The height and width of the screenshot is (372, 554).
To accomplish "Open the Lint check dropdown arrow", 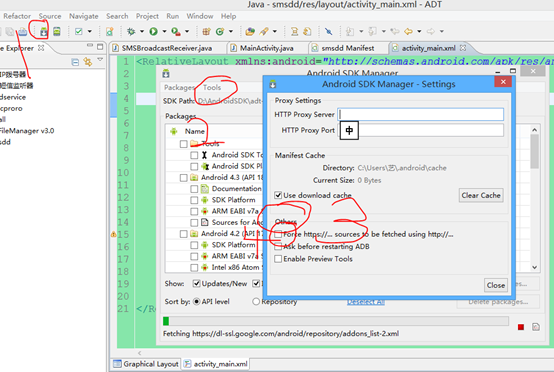I will 90,31.
